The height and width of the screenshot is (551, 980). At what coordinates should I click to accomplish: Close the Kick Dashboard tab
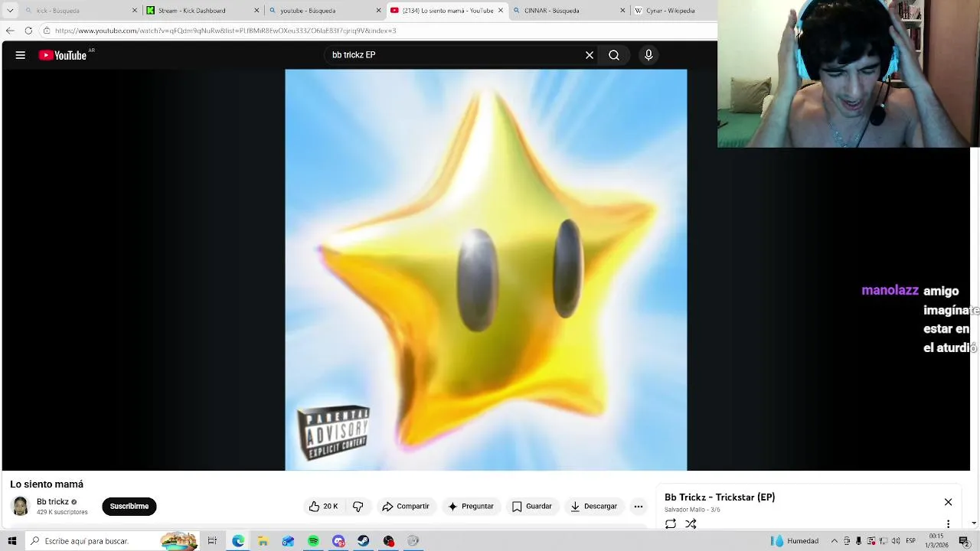pos(256,11)
